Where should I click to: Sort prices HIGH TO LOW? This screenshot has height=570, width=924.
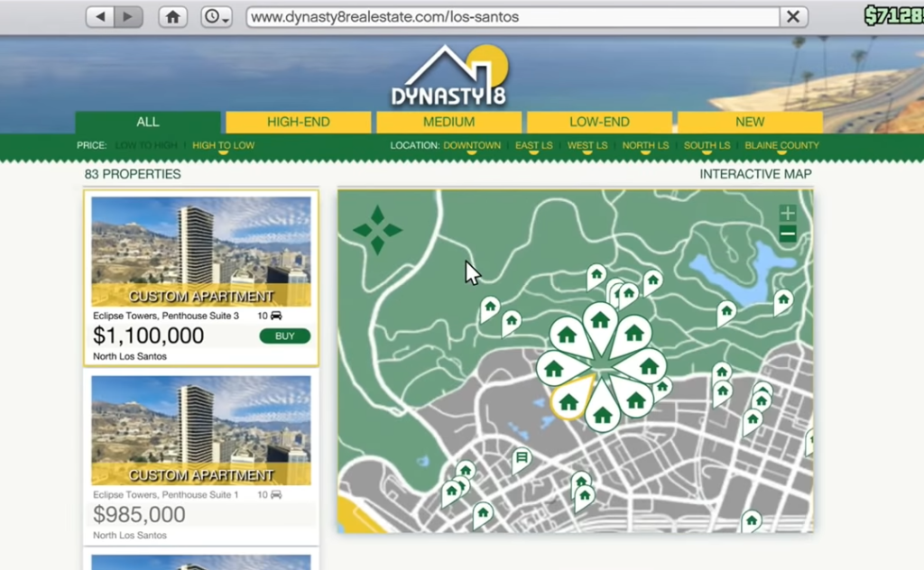coord(224,145)
